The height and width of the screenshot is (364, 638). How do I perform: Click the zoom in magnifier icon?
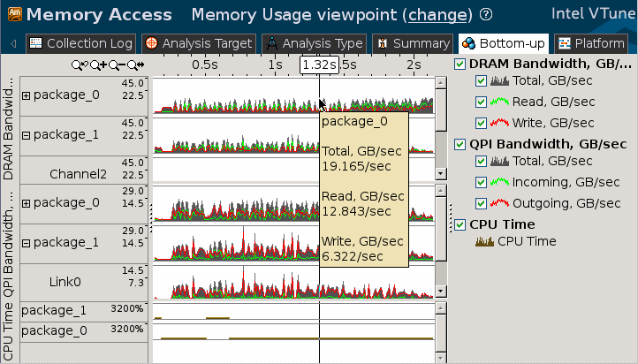click(x=97, y=64)
